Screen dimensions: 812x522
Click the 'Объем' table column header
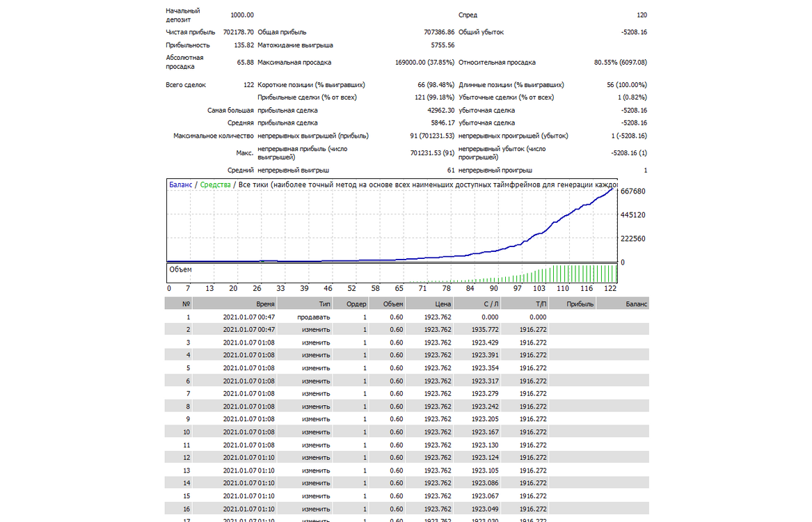click(386, 304)
